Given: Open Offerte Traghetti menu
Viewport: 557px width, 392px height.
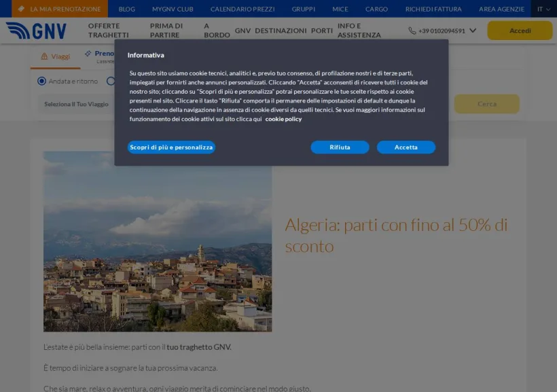Looking at the screenshot, I should click(x=109, y=31).
